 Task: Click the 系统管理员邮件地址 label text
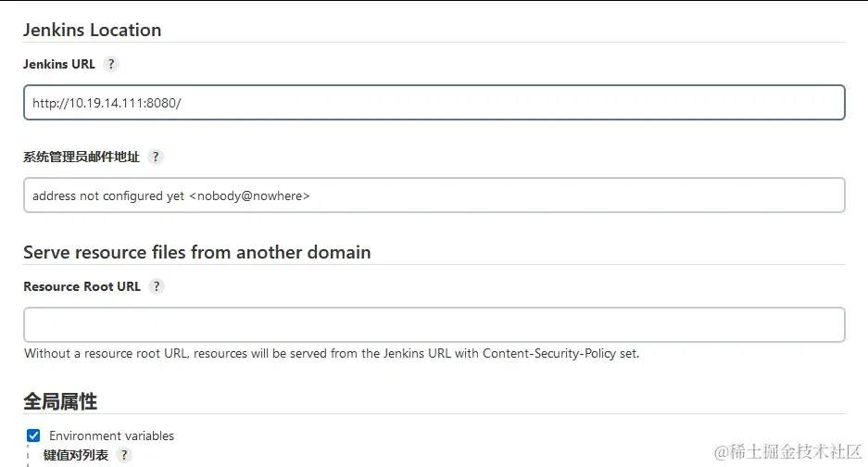[x=82, y=158]
